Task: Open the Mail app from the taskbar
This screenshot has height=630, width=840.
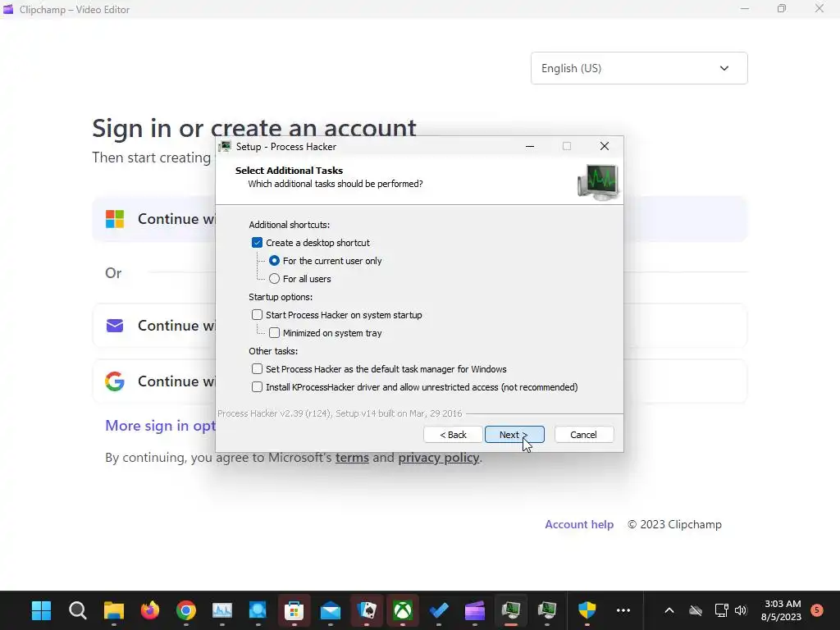Action: point(330,610)
